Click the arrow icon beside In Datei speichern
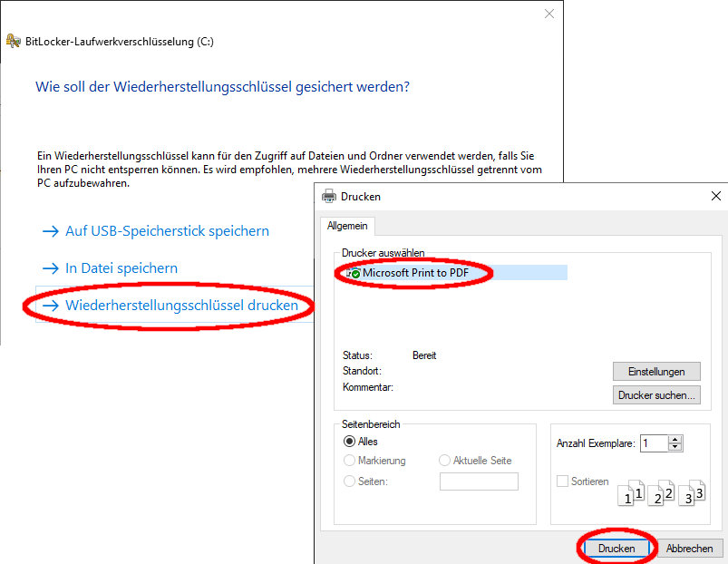Image resolution: width=728 pixels, height=564 pixels. pyautogui.click(x=51, y=268)
